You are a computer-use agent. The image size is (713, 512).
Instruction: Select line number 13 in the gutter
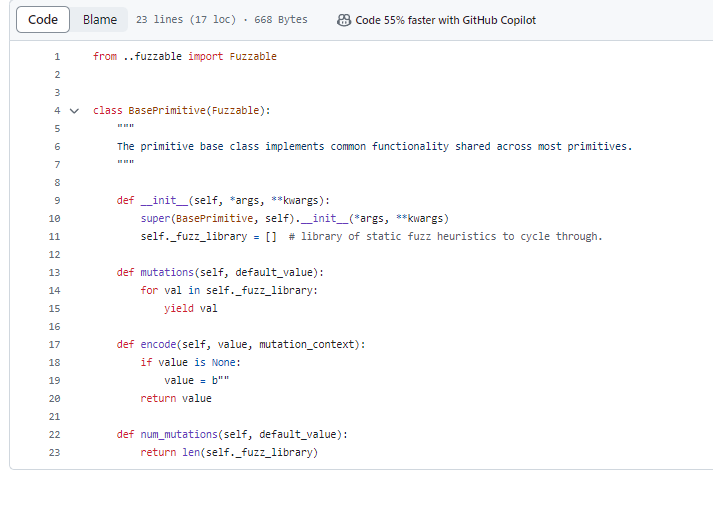pos(54,272)
